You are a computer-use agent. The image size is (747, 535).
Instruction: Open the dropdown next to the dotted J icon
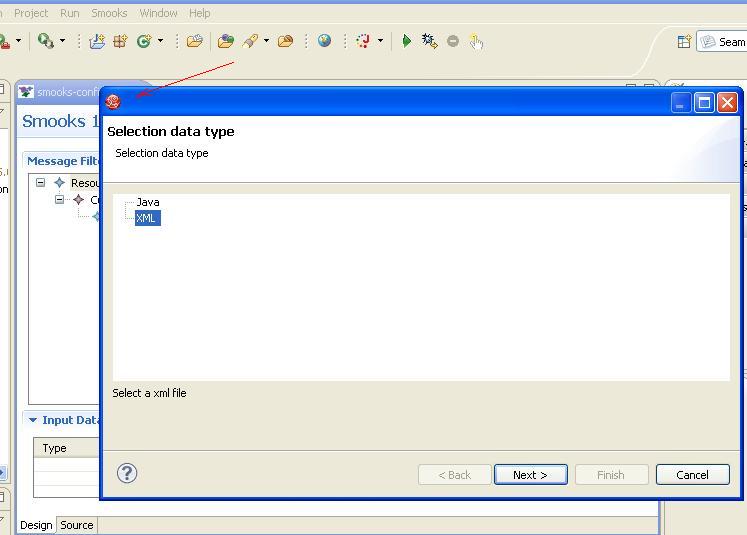(380, 40)
